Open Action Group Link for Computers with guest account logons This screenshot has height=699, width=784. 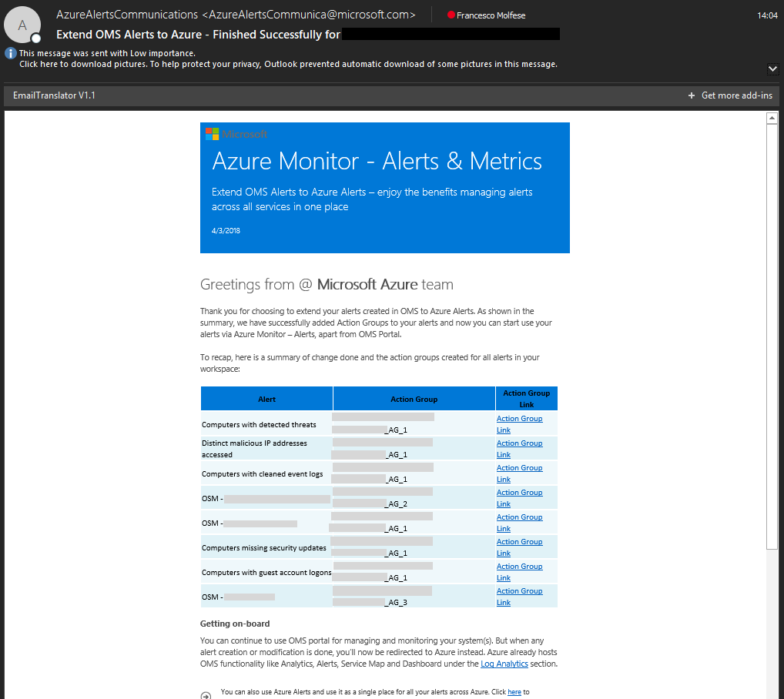pyautogui.click(x=519, y=571)
